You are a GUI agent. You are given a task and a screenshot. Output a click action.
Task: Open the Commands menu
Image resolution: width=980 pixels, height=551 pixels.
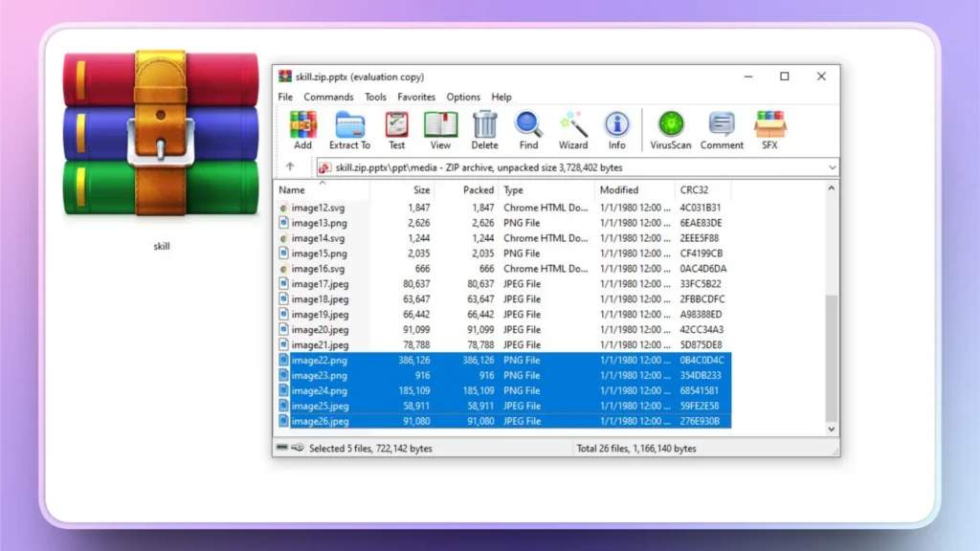[328, 97]
